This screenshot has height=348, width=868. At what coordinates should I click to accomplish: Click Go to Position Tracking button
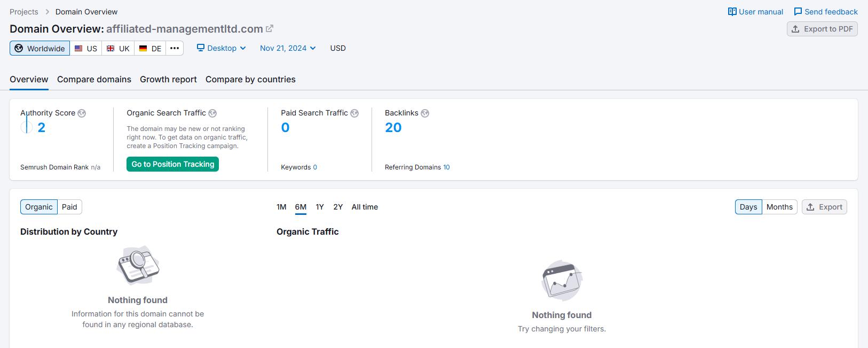point(172,164)
